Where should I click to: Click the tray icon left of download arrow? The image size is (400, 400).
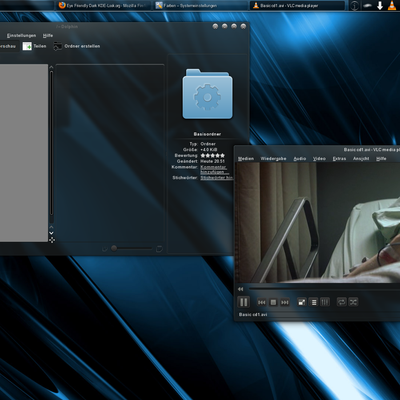pyautogui.click(x=367, y=5)
